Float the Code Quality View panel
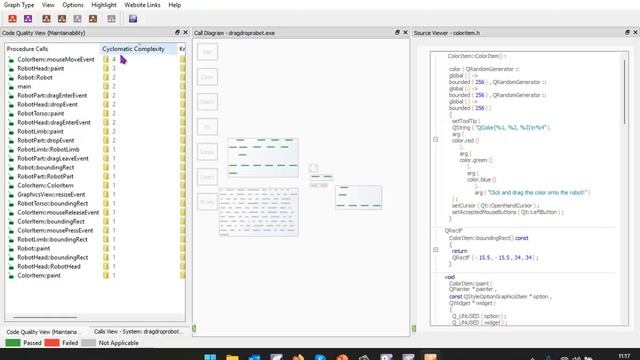 pos(178,32)
